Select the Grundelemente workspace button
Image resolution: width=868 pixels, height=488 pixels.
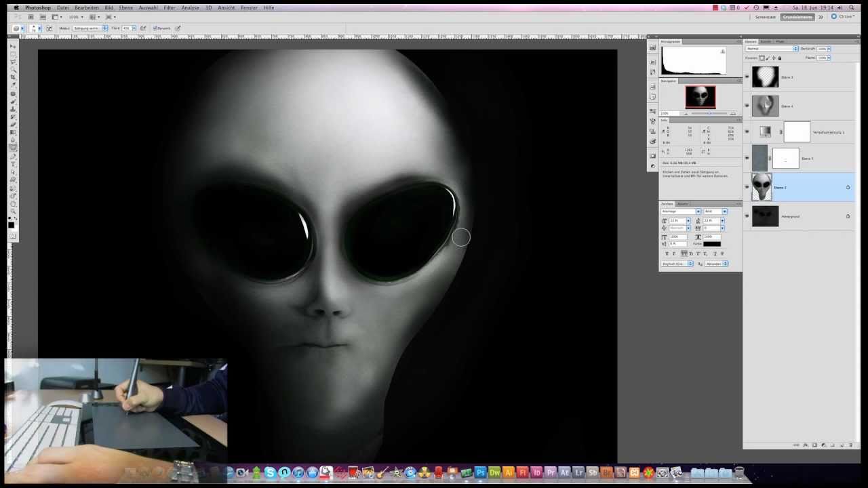(797, 17)
